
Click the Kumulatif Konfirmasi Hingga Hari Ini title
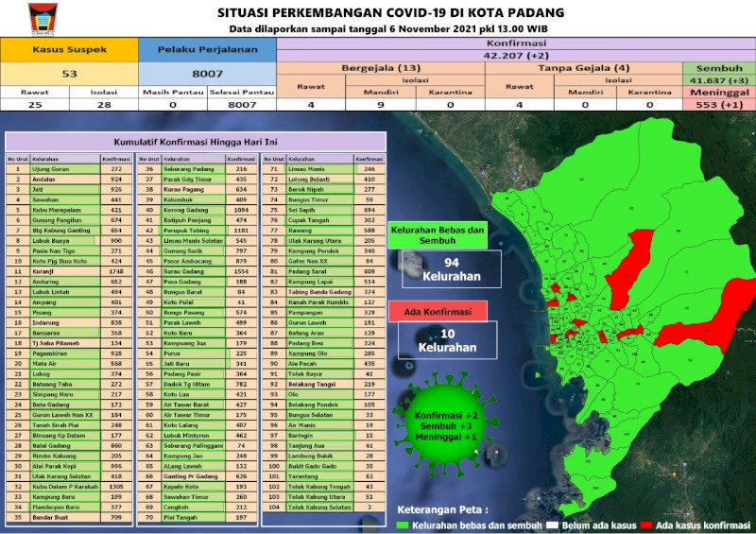pyautogui.click(x=196, y=143)
